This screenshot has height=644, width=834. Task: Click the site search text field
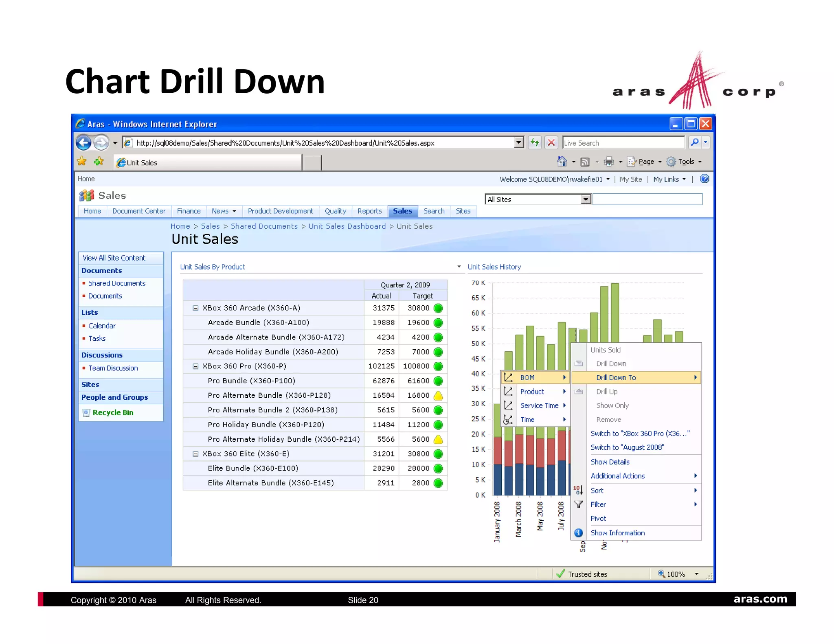coord(647,199)
